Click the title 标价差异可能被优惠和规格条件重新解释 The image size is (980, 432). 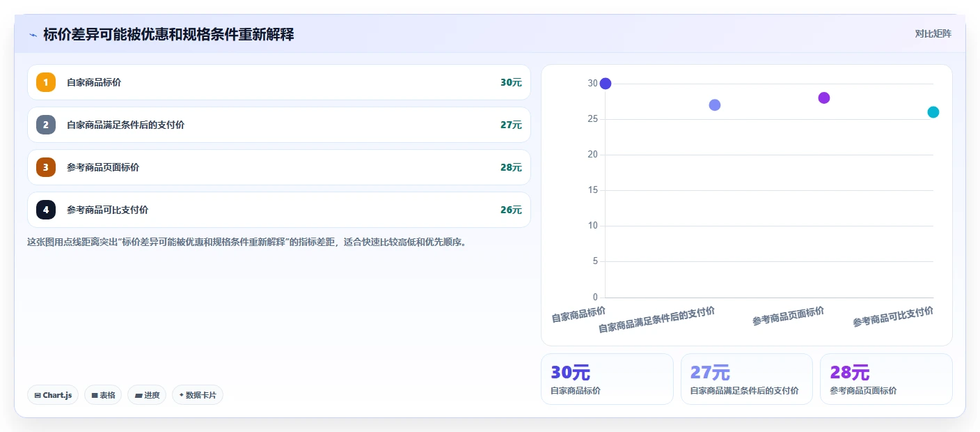pos(168,34)
